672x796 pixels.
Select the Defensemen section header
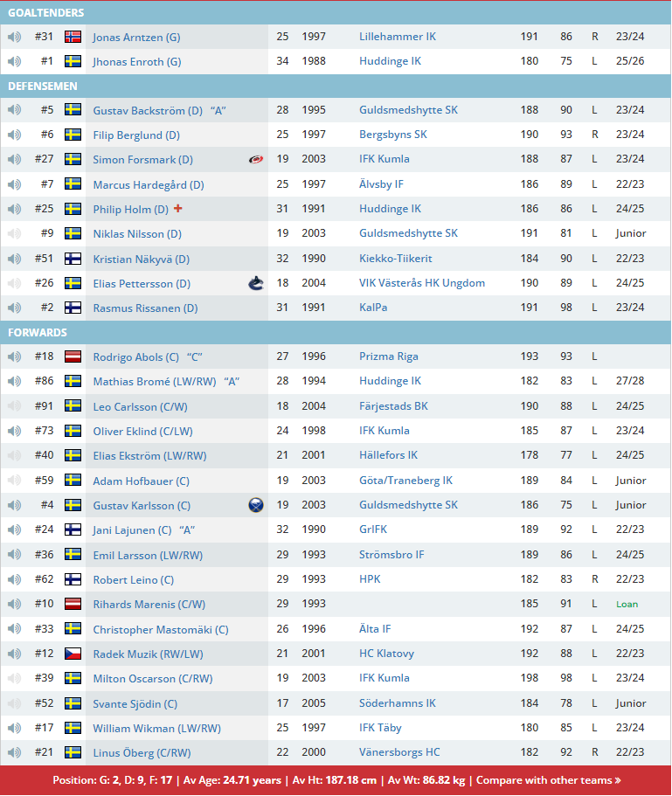click(x=43, y=87)
